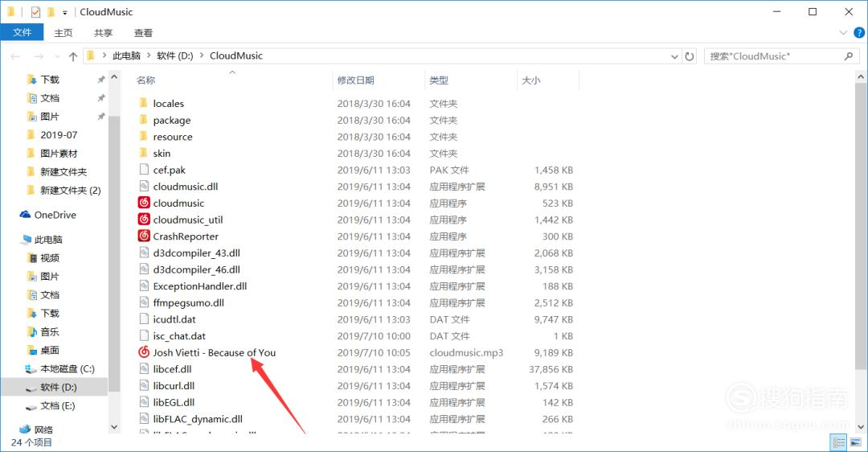Select the d3dcompiler_43.dll file name
This screenshot has width=868, height=452.
(x=197, y=253)
